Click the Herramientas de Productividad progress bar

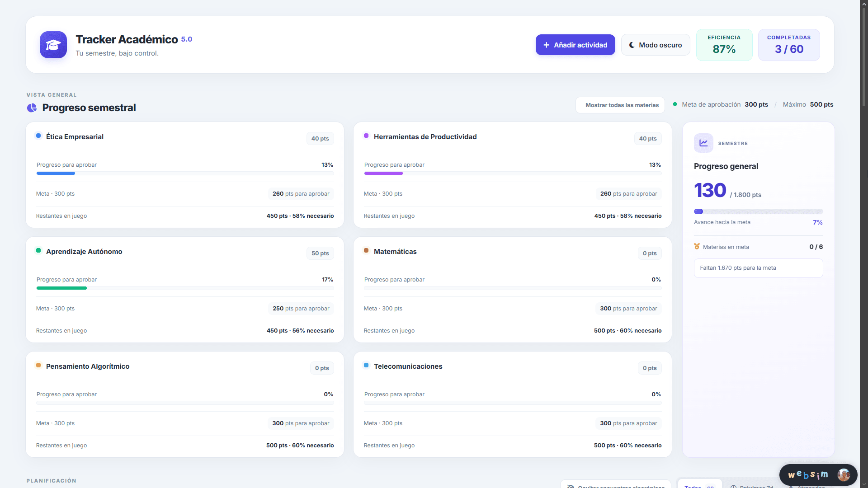(x=513, y=173)
